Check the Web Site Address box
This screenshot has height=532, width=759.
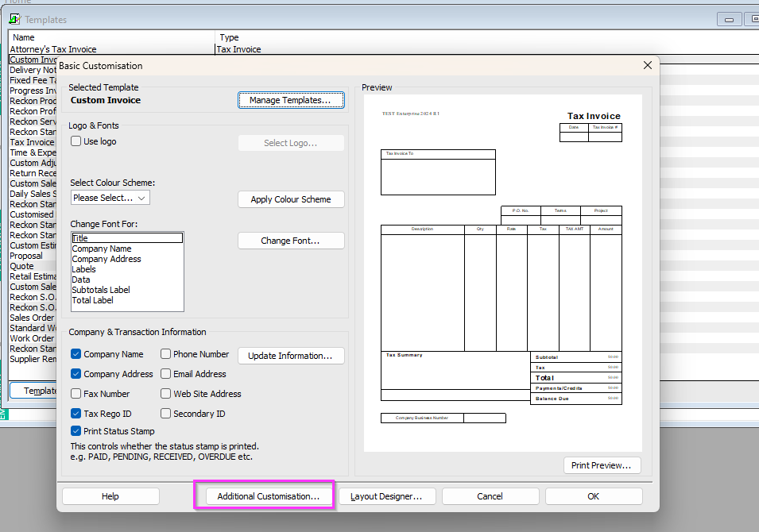[165, 394]
